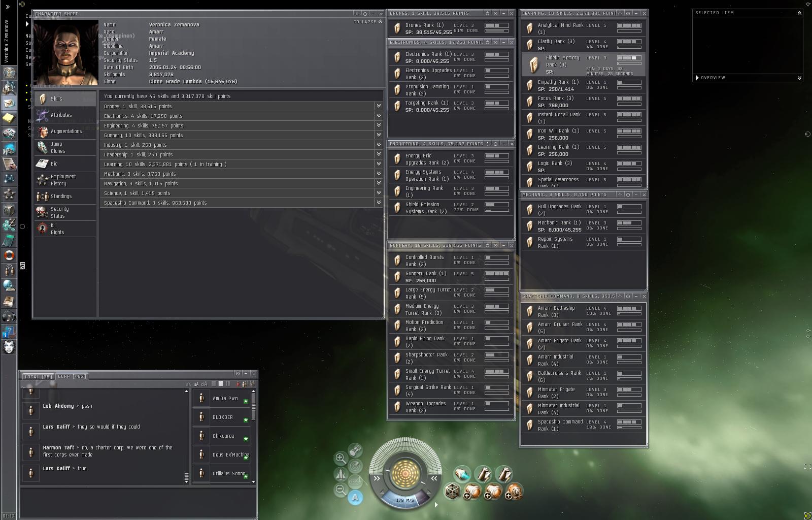Activate the wireframe cube module on HUD
This screenshot has width=812, height=520.
point(452,491)
